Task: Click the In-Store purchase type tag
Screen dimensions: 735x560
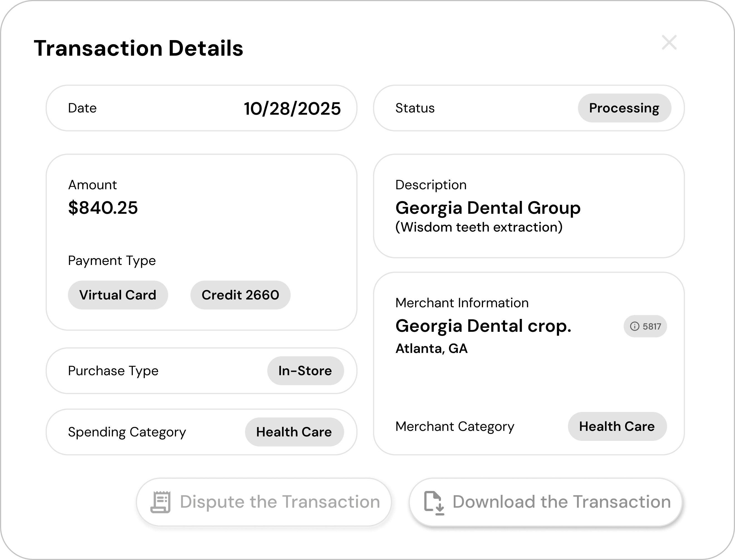Action: [x=305, y=371]
